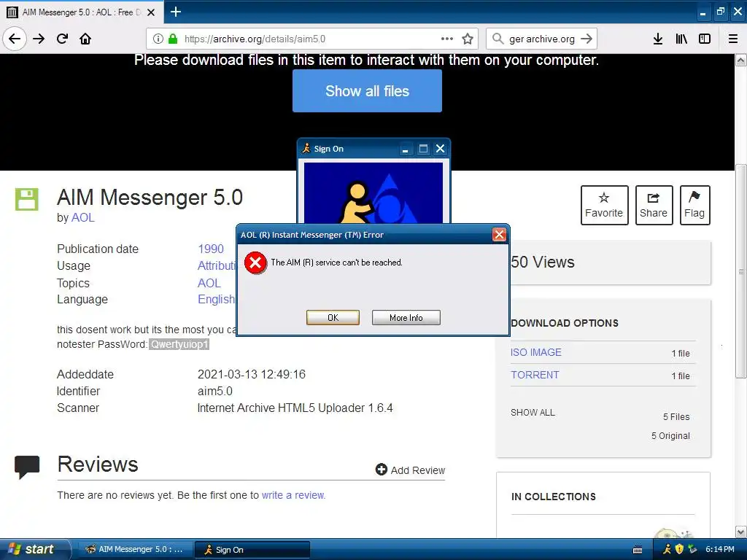Image resolution: width=747 pixels, height=560 pixels.
Task: Open the Firefox hamburger menu
Action: click(x=733, y=39)
